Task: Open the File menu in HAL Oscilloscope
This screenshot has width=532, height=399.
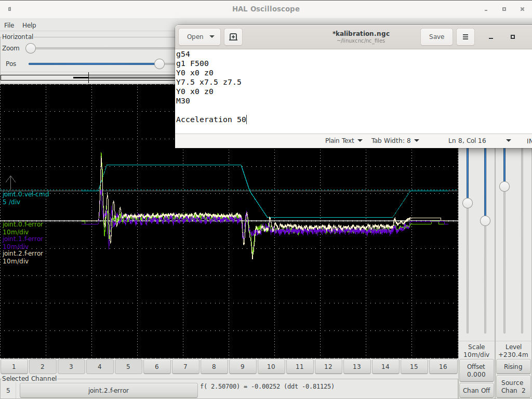Action: point(9,25)
